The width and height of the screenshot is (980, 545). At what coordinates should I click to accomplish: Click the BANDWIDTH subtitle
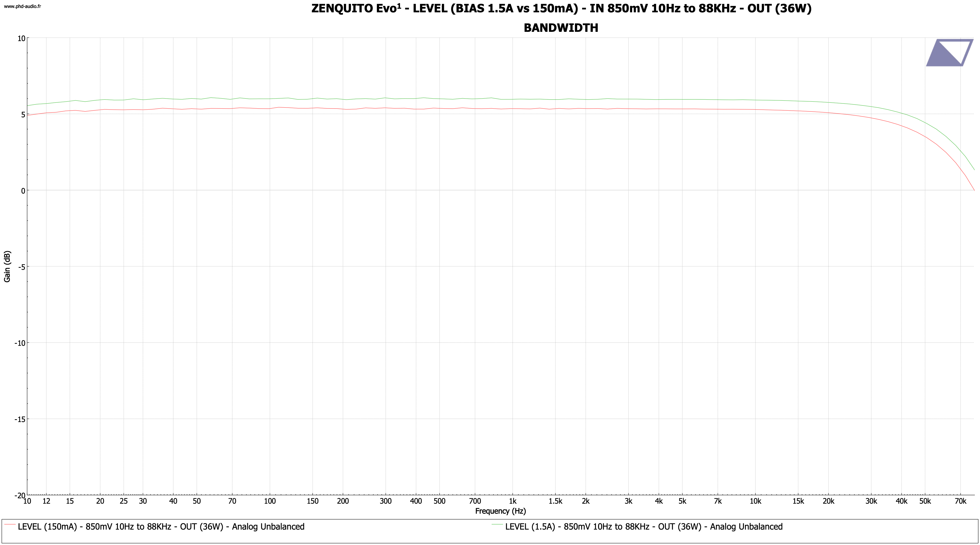point(561,28)
